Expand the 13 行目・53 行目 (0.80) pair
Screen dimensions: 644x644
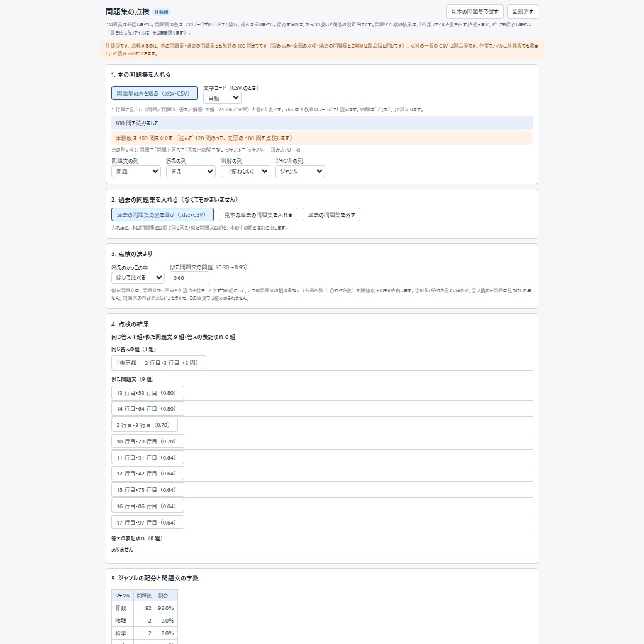pyautogui.click(x=147, y=392)
